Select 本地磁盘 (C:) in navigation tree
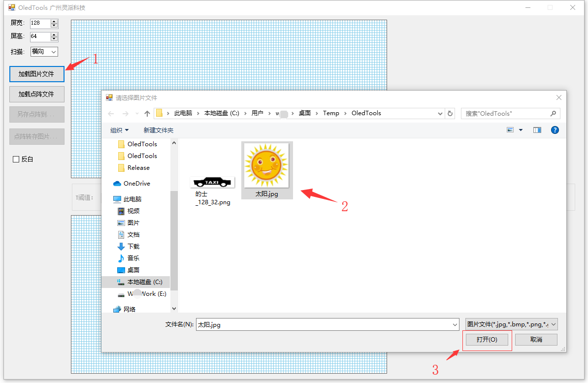 click(x=136, y=282)
